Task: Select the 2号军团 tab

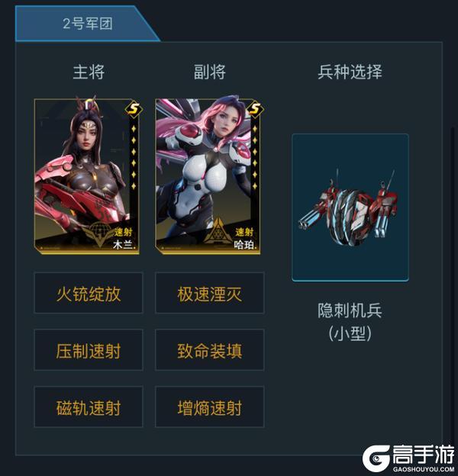Action: (x=88, y=24)
